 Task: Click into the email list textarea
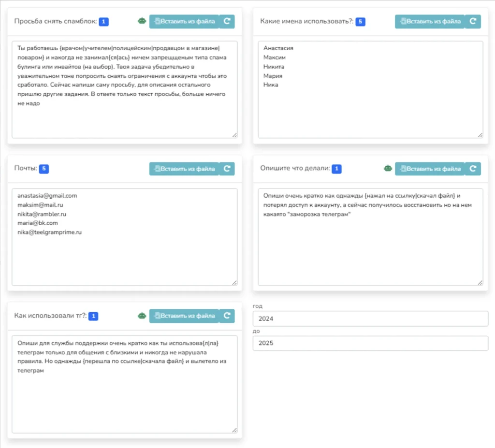pos(124,237)
